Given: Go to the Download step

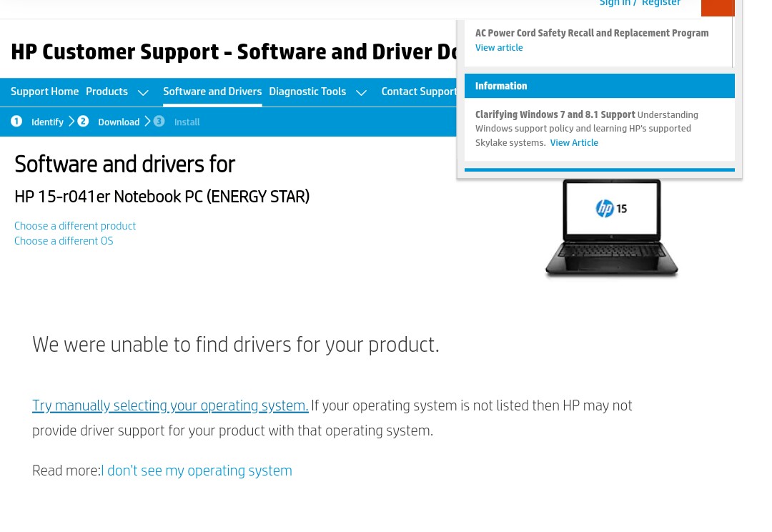Looking at the screenshot, I should point(119,122).
